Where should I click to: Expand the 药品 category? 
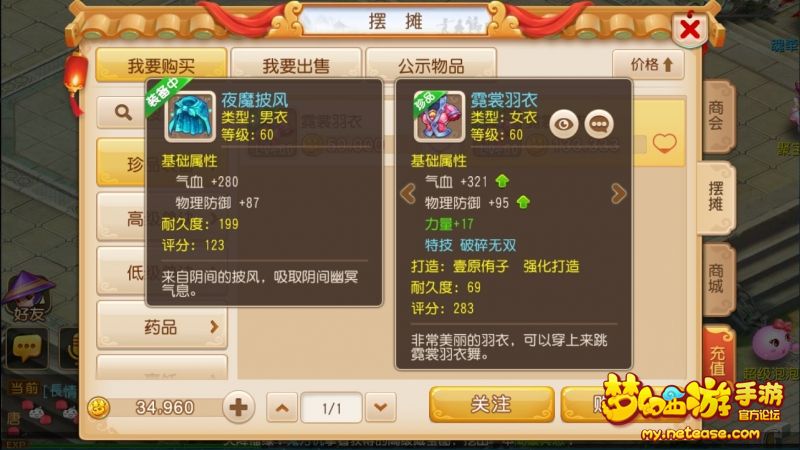(x=162, y=327)
